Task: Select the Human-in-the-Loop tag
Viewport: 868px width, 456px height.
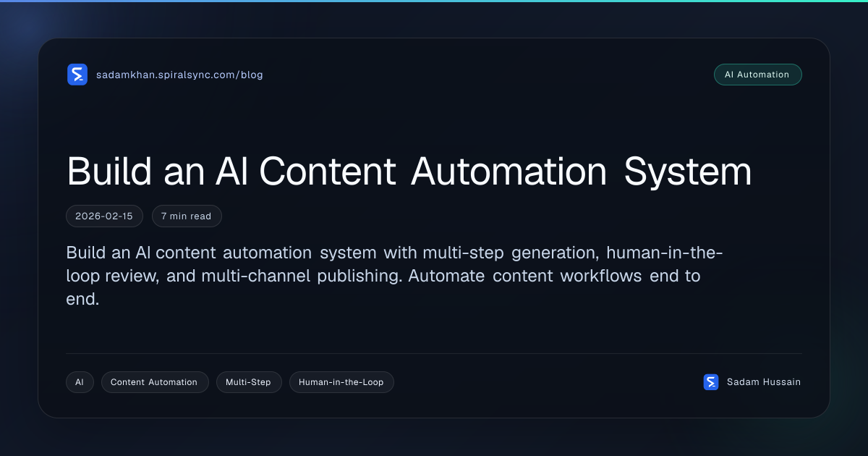Action: (x=341, y=382)
